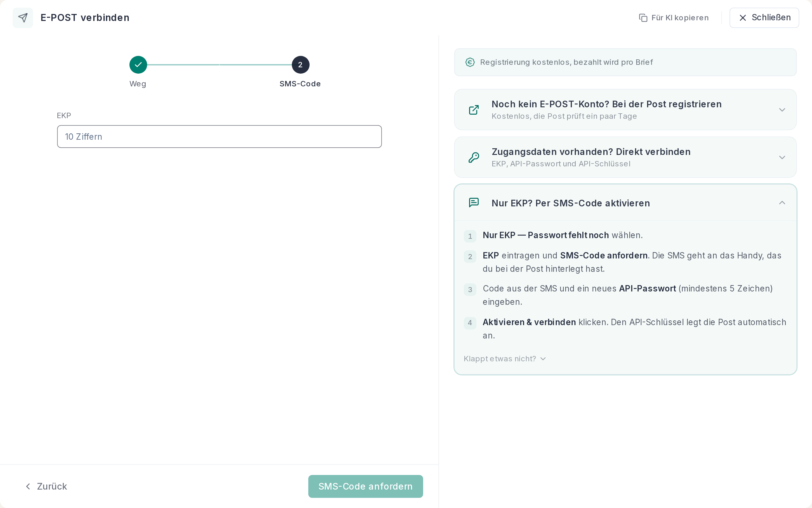This screenshot has height=508, width=812.
Task: Click subtitle EKP, API-Passwort und API-Schlüssel
Action: click(561, 164)
